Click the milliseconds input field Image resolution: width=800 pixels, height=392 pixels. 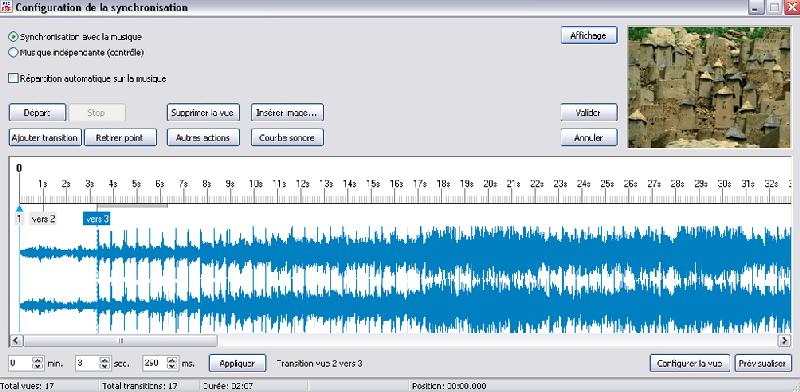point(154,363)
